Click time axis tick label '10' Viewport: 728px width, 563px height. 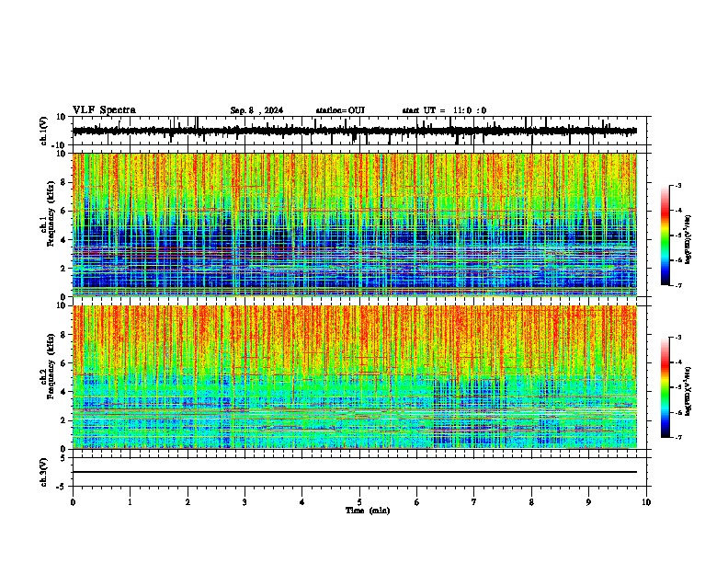[646, 502]
